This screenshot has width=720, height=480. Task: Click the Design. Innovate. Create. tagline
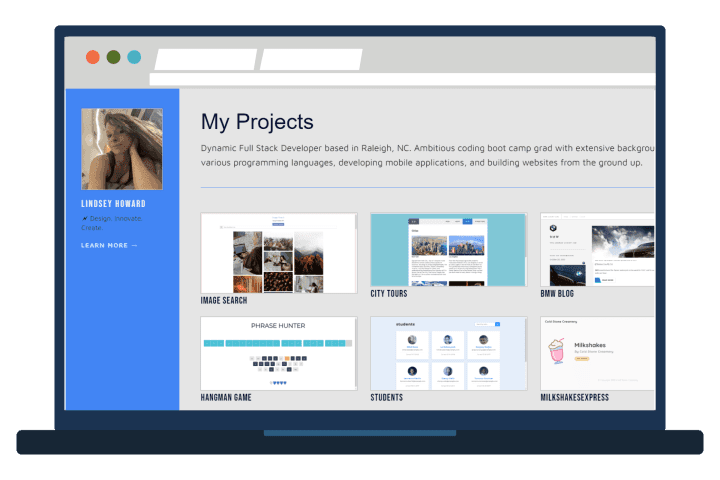tap(112, 223)
